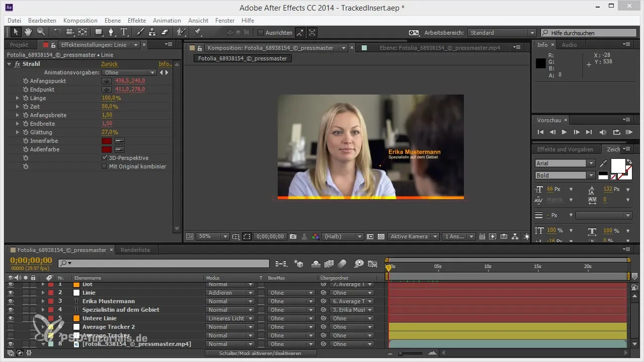Hide the Untere Linie layer eye

(x=11, y=318)
